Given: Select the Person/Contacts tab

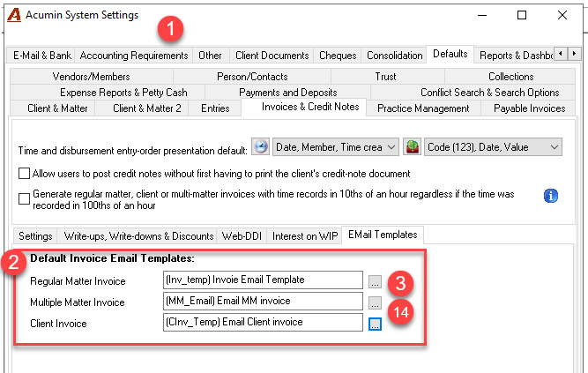Looking at the screenshot, I should [252, 77].
